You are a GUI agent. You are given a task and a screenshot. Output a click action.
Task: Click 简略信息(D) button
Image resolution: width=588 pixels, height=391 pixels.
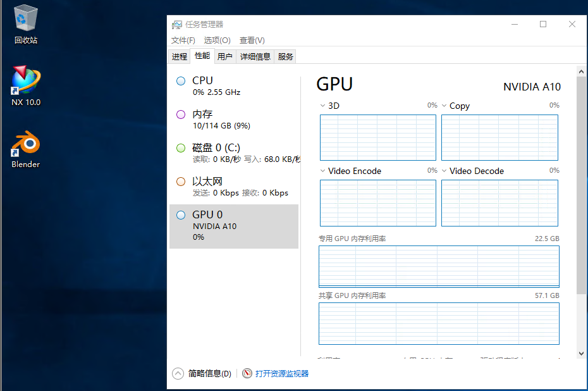tap(210, 373)
